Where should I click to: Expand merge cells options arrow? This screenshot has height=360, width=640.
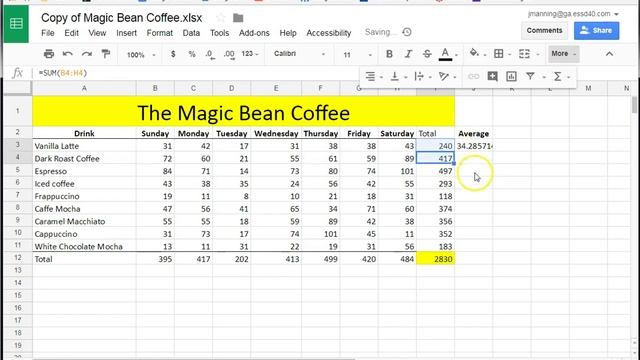coord(538,54)
